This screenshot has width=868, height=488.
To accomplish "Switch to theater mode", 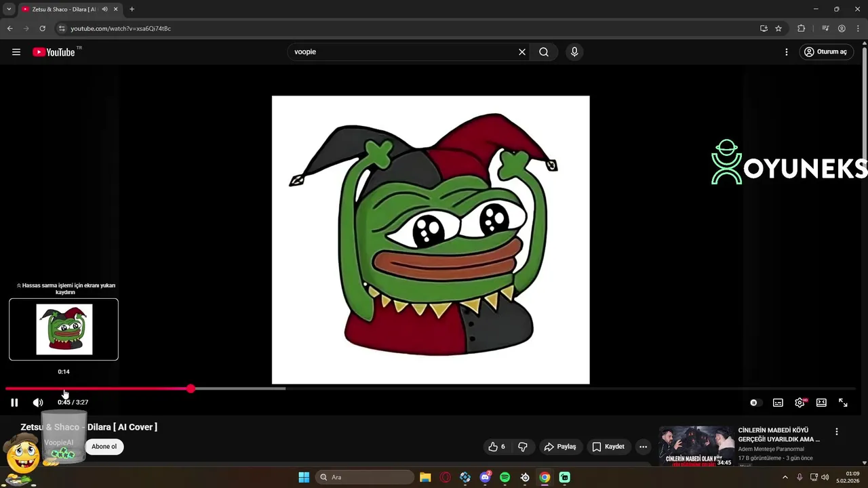I will 821,403.
